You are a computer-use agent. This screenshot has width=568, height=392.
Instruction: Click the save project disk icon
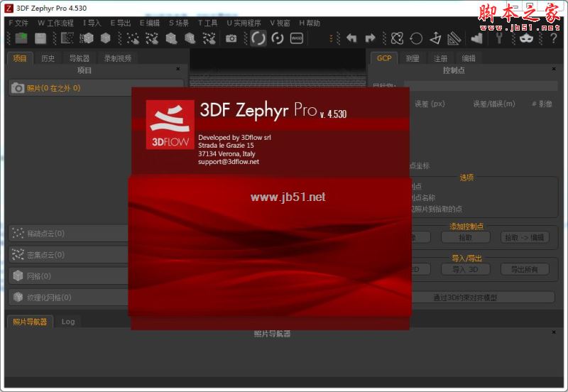click(x=40, y=38)
